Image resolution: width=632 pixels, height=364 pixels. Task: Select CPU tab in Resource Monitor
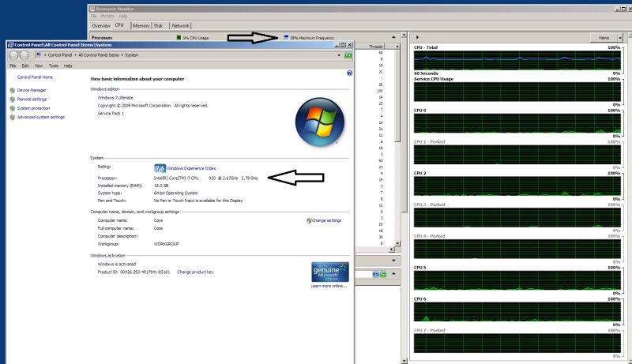pos(120,25)
